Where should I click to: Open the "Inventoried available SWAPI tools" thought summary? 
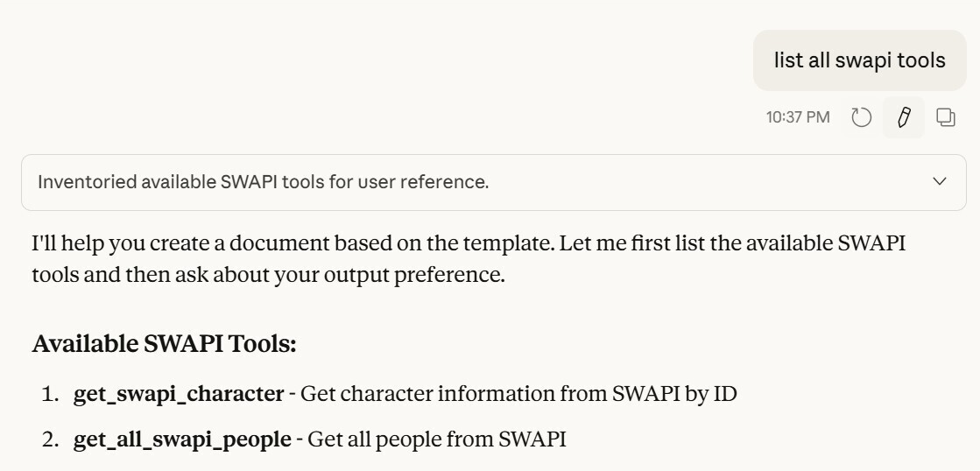click(x=263, y=182)
